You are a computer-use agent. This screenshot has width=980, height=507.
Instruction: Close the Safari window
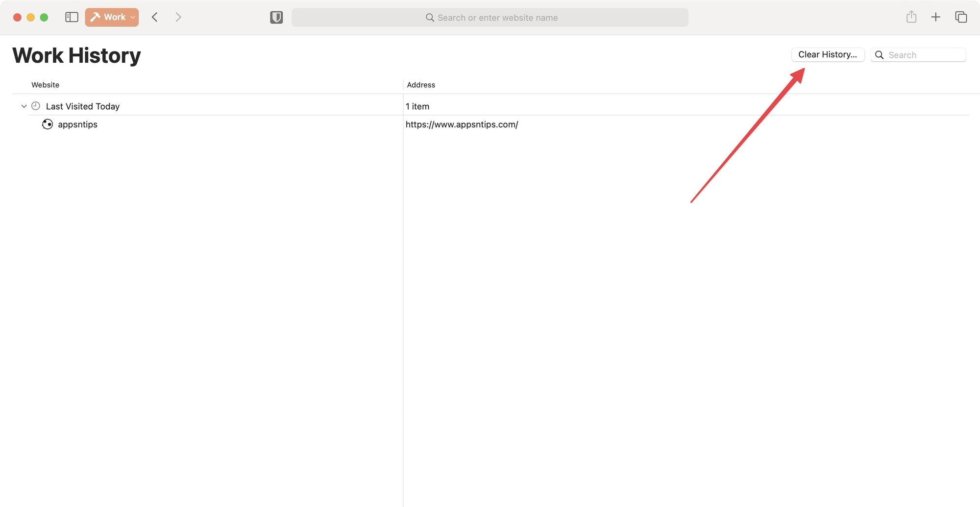point(17,17)
